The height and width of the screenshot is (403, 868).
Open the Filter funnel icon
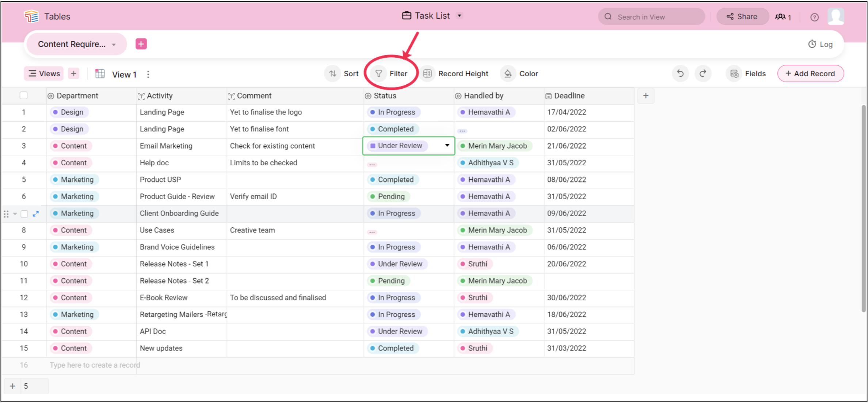[379, 74]
